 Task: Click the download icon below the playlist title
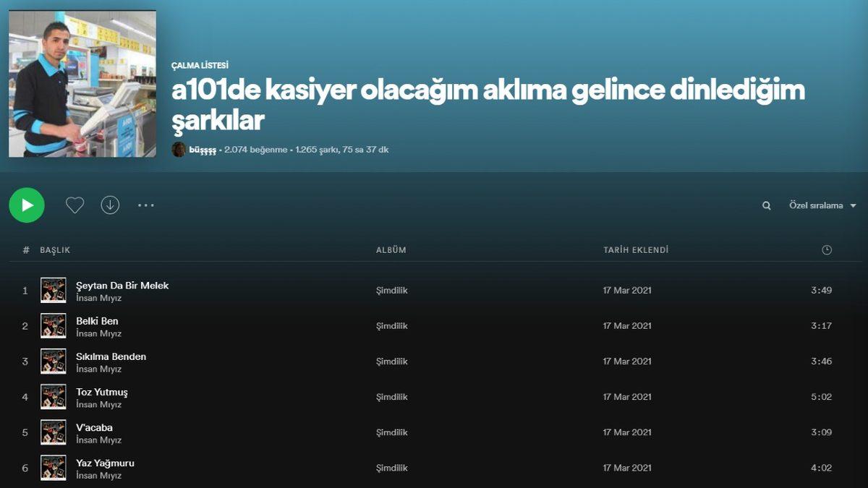[x=110, y=205]
